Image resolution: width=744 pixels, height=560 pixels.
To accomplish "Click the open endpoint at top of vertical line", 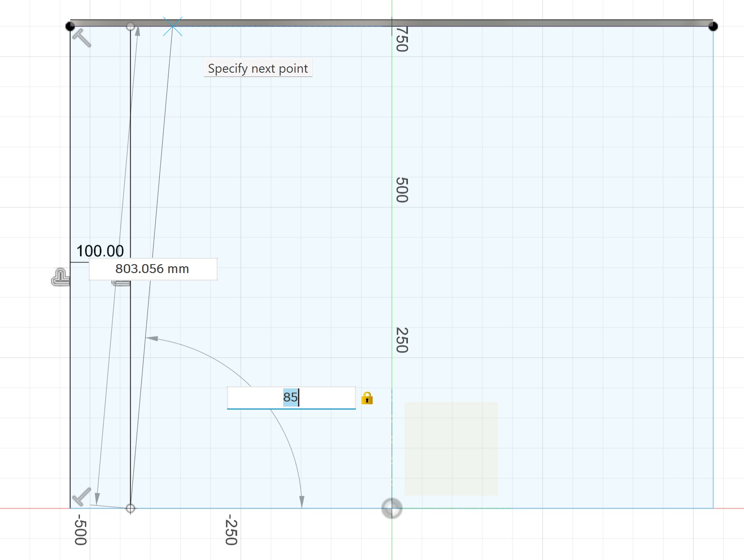I will click(131, 27).
